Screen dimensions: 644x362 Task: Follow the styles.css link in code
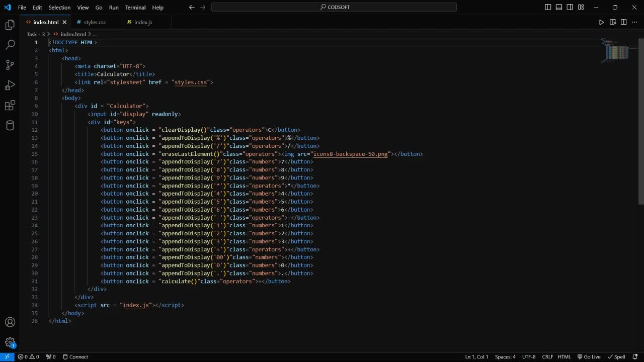191,82
